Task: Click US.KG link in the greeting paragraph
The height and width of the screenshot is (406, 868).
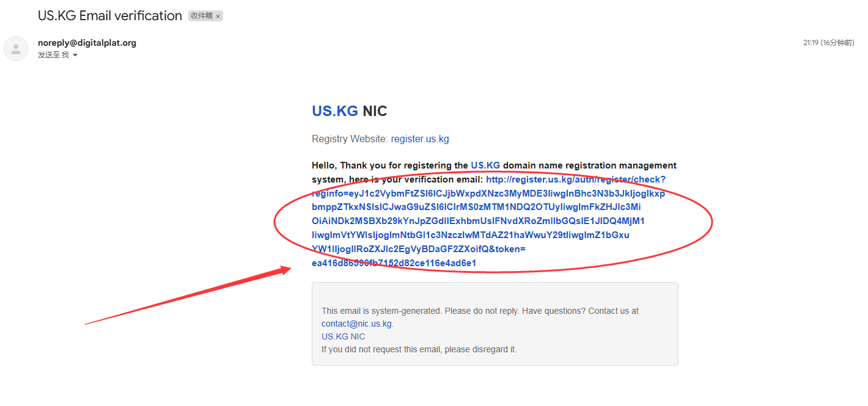Action: [485, 165]
